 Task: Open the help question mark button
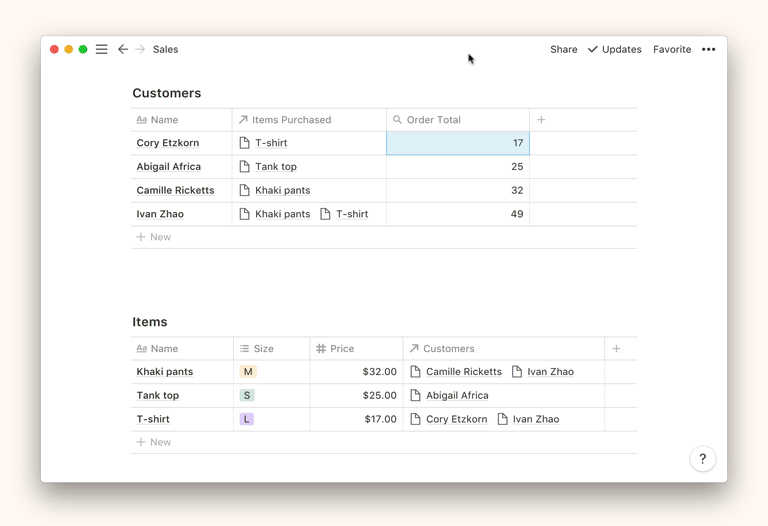click(702, 459)
